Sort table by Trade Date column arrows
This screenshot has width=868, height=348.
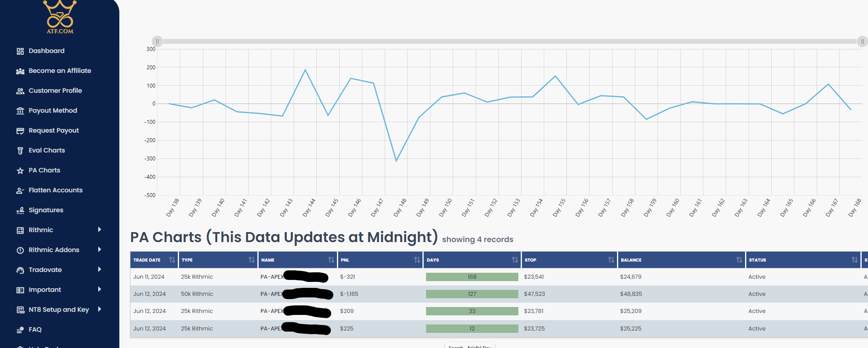click(x=172, y=260)
